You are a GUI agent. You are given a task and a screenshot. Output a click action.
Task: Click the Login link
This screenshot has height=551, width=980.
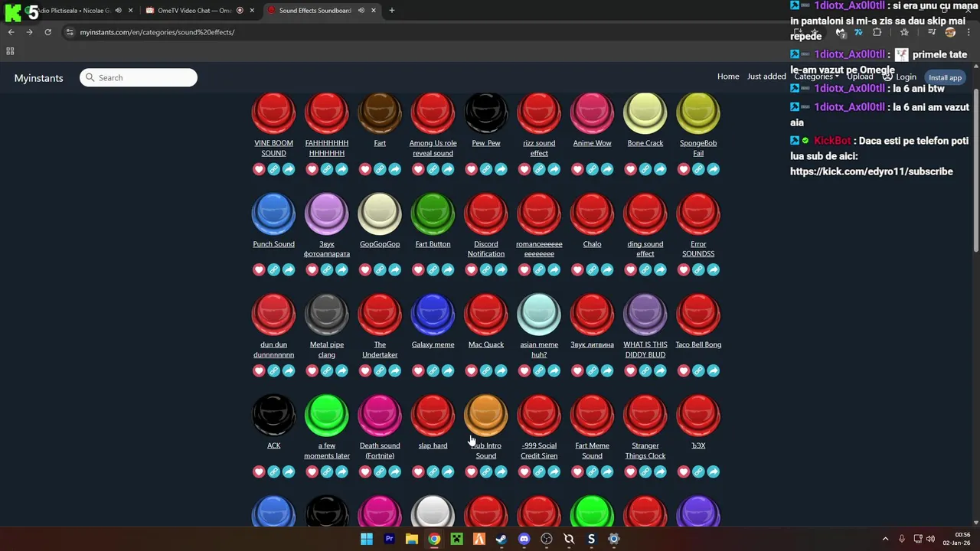900,77
